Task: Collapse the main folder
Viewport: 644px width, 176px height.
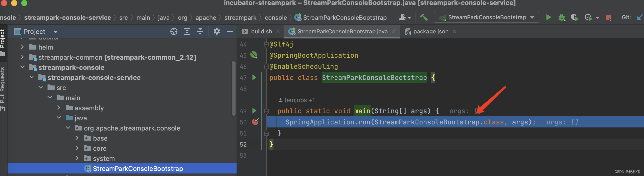Action: click(50, 98)
